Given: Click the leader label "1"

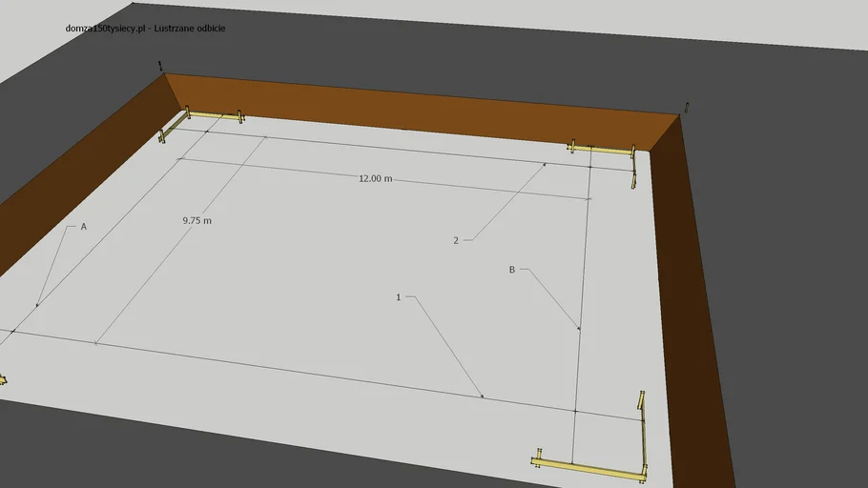Looking at the screenshot, I should click(399, 297).
